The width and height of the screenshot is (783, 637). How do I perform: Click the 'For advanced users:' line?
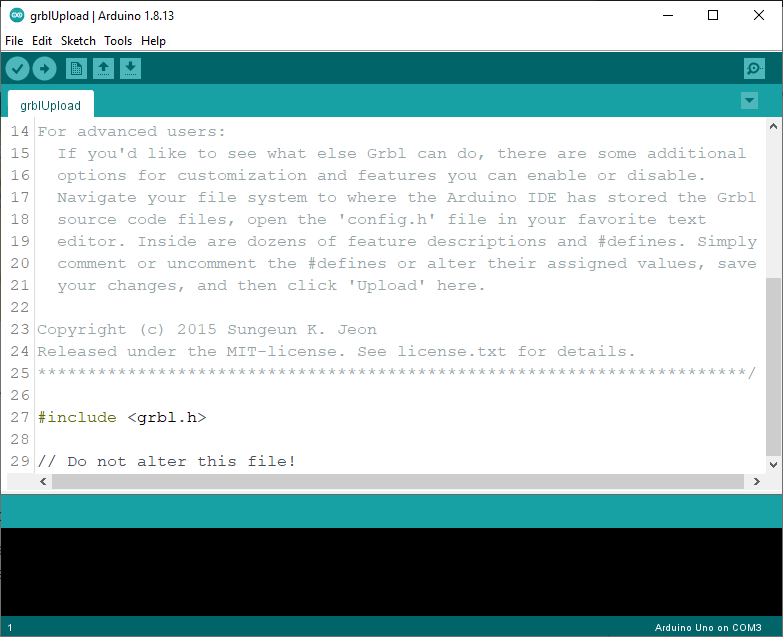click(131, 132)
